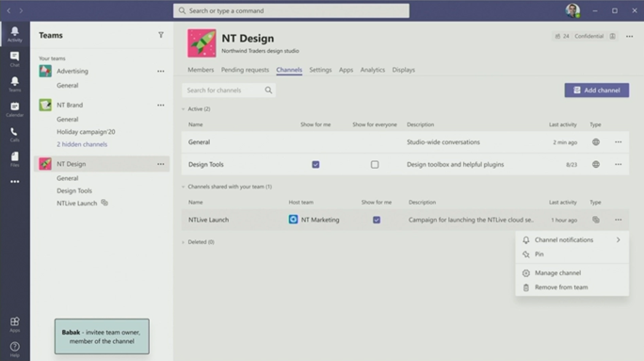Click 'Studio-wide conversations' description cell
Viewport: 644px width, 361px height.
point(443,141)
